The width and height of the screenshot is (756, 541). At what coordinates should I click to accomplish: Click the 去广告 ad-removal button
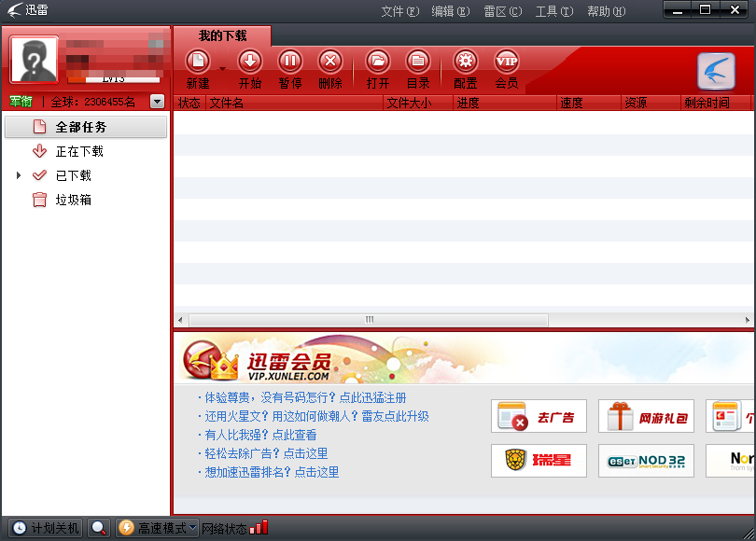(x=539, y=416)
